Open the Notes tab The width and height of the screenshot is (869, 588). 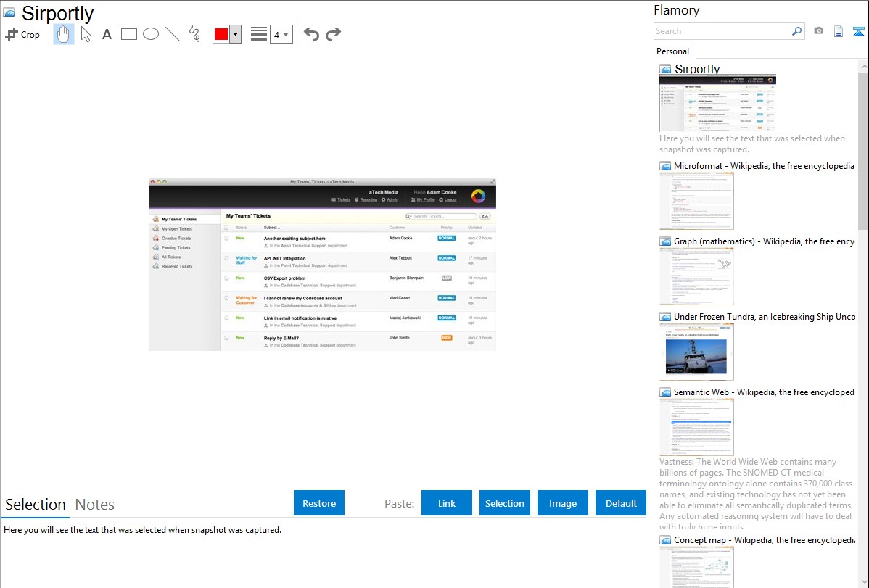(x=95, y=505)
